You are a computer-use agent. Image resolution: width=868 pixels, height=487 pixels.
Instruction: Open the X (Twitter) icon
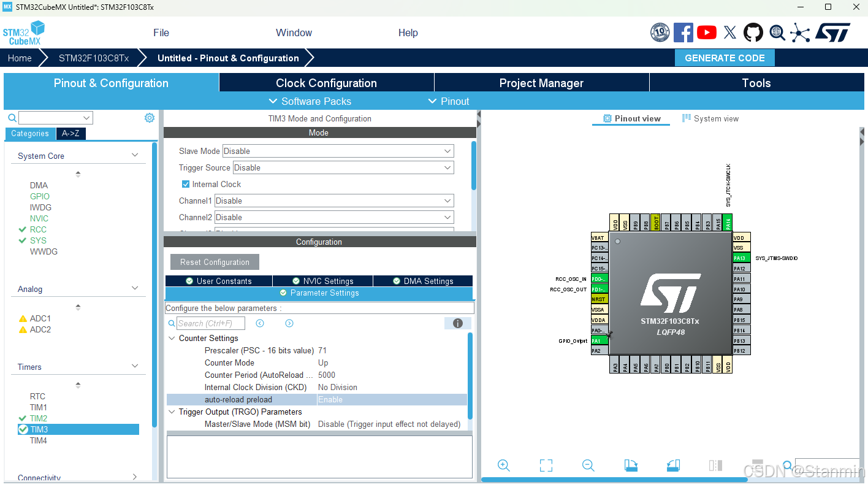point(730,33)
